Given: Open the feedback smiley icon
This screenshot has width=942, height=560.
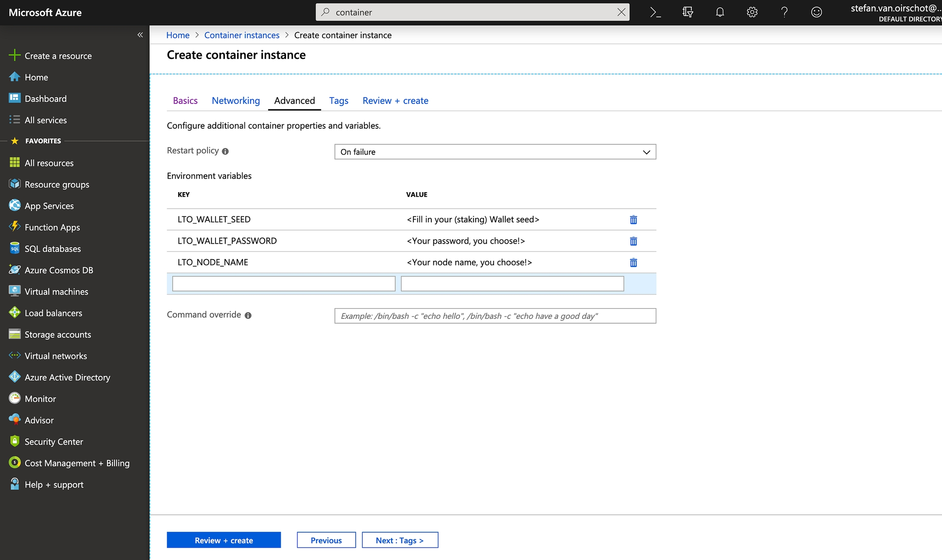Looking at the screenshot, I should click(816, 12).
